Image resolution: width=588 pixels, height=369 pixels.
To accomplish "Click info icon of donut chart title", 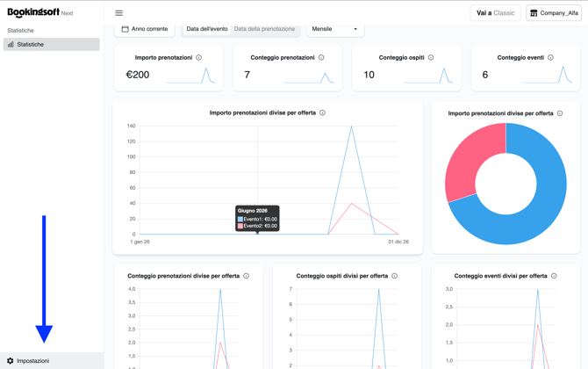I will [560, 113].
